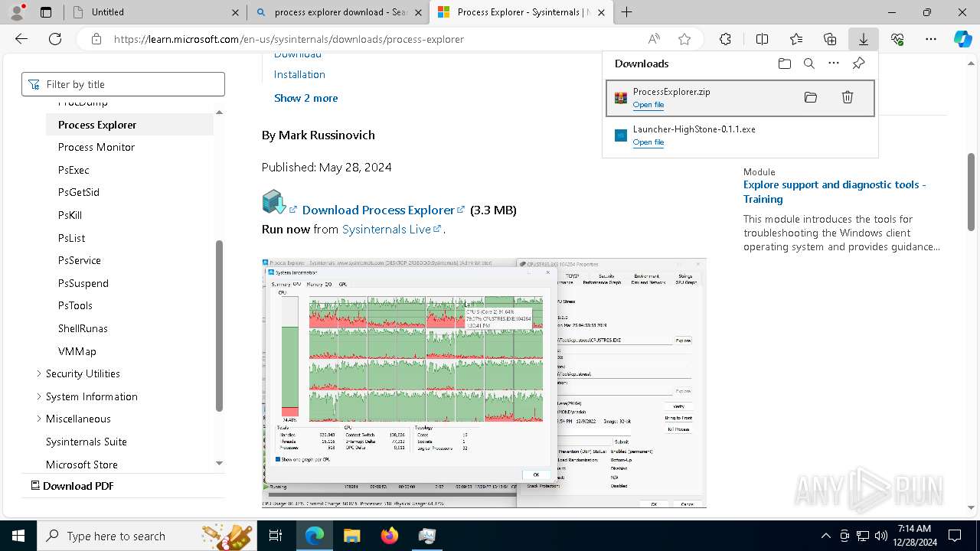Pin the Downloads panel
Viewport: 980px width, 551px height.
point(858,64)
